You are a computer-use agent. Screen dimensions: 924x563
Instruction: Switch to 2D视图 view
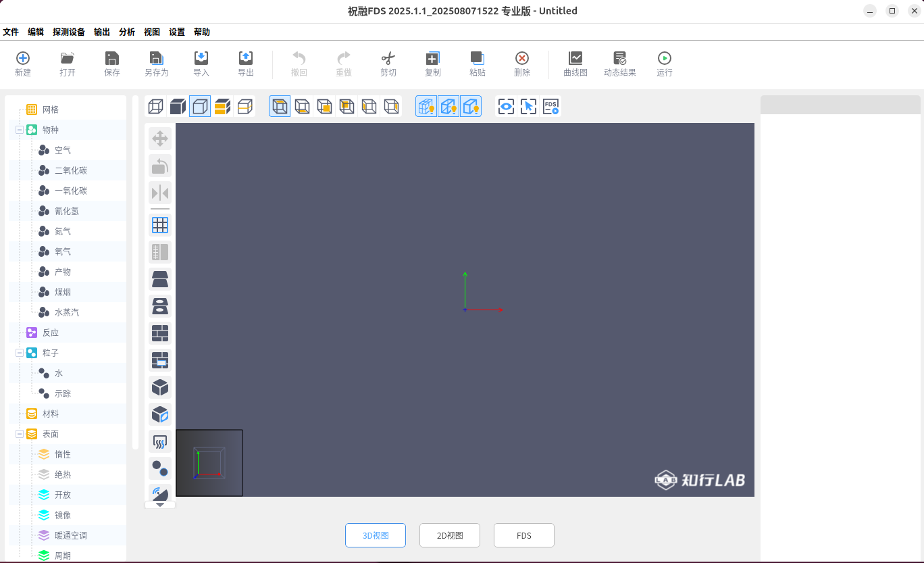click(x=450, y=535)
